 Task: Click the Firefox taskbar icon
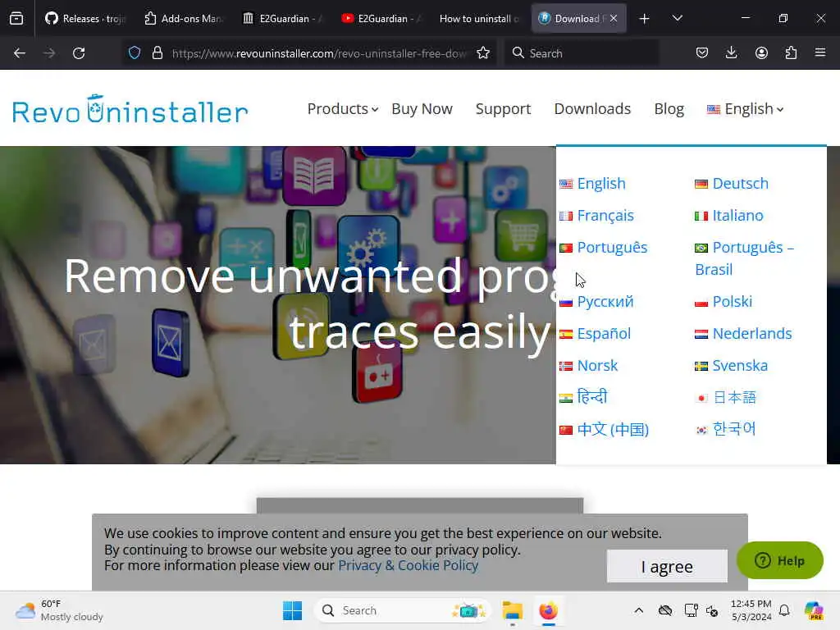(548, 610)
